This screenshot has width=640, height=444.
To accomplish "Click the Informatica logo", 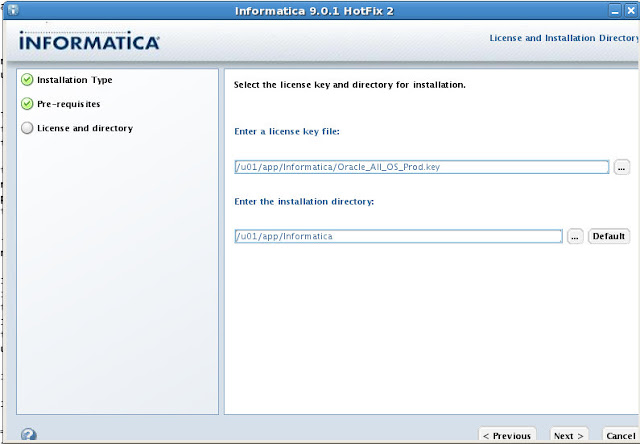I will tap(89, 41).
